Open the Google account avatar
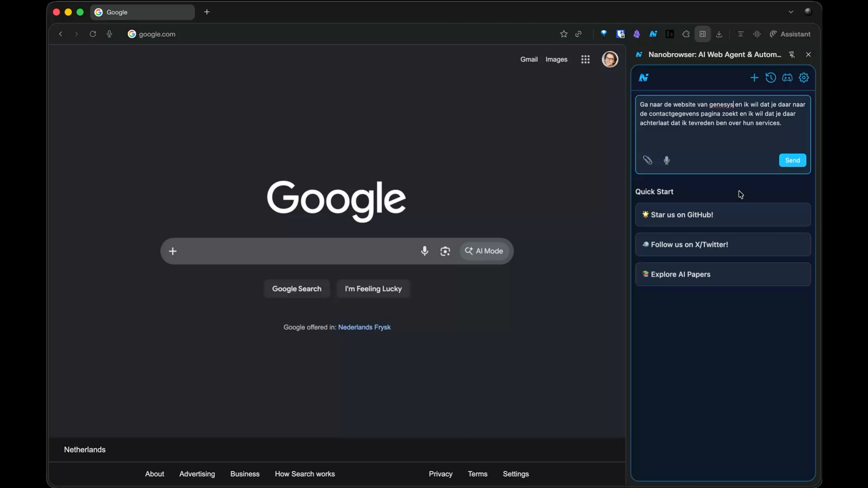This screenshot has height=488, width=868. (610, 59)
